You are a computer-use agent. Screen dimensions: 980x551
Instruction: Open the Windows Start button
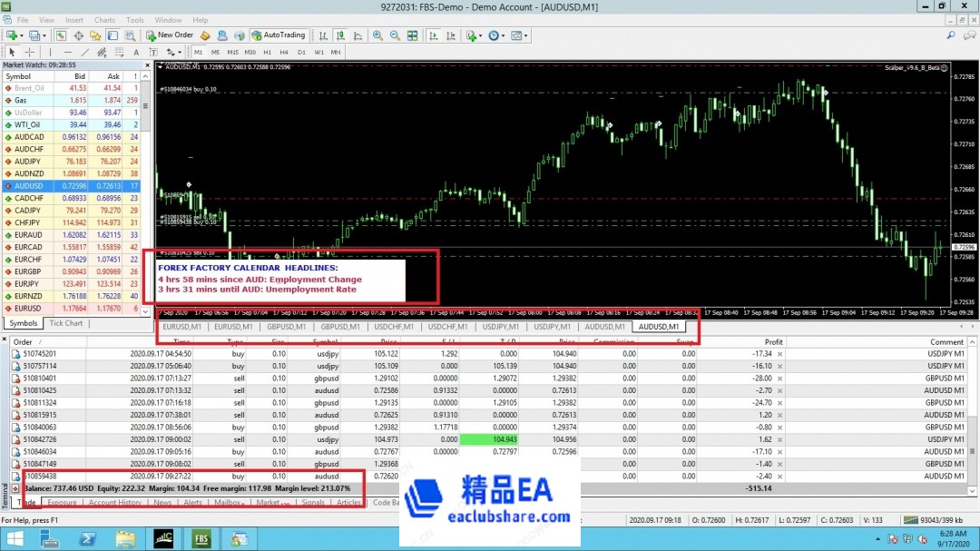pyautogui.click(x=14, y=539)
